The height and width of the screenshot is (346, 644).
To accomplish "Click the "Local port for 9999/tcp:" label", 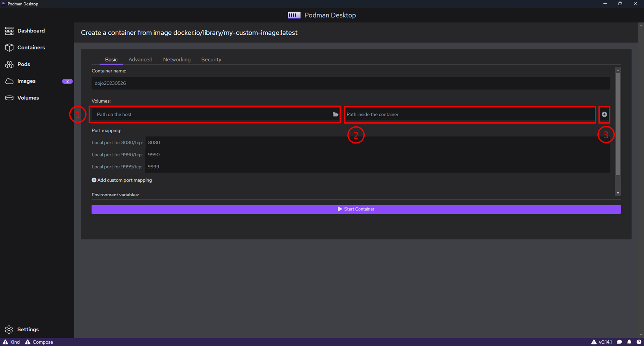I will 117,167.
